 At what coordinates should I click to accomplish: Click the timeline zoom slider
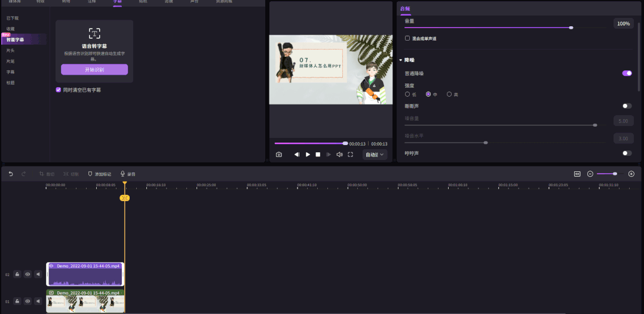(609, 174)
